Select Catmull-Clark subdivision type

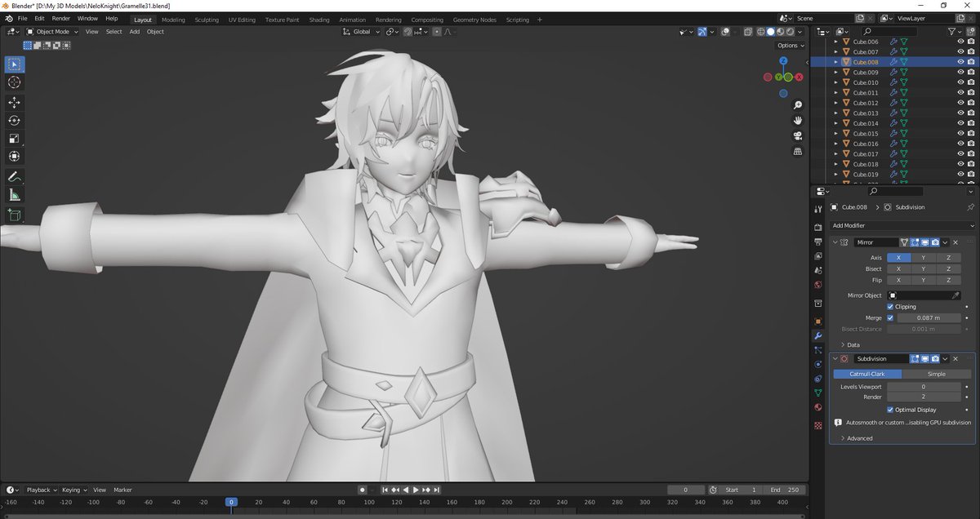click(867, 374)
